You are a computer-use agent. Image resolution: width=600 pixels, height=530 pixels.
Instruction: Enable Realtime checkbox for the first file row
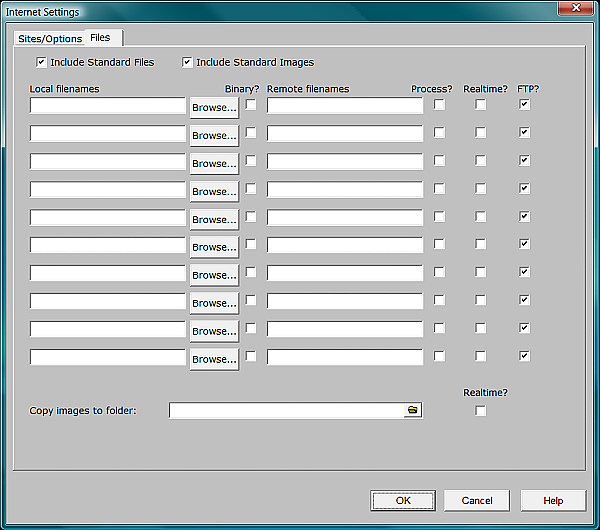481,104
